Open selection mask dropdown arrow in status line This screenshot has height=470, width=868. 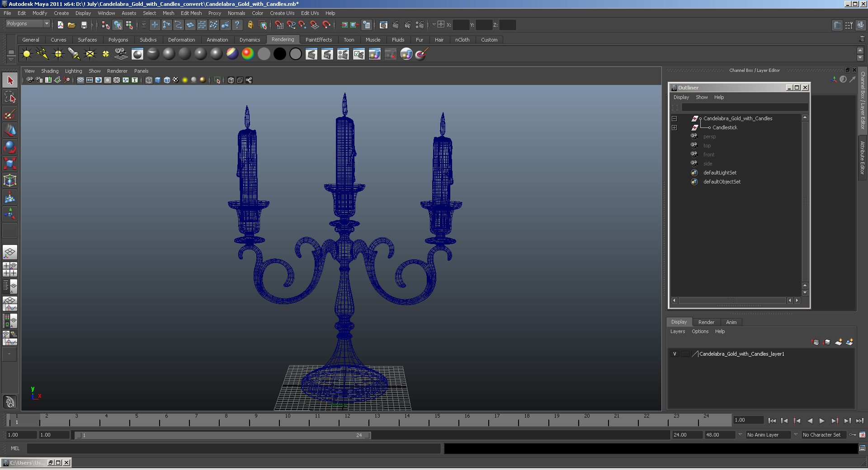point(144,25)
